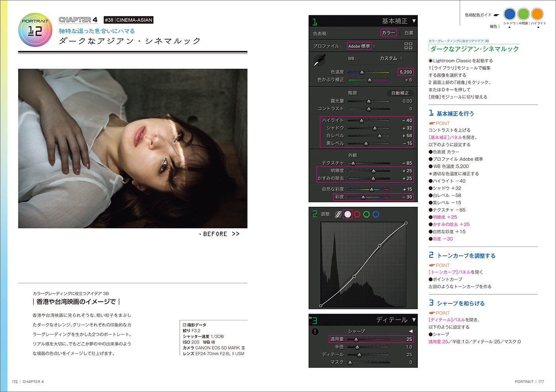Collapse the 基本補正 panel header triangle
The width and height of the screenshot is (556, 392).
coord(414,21)
